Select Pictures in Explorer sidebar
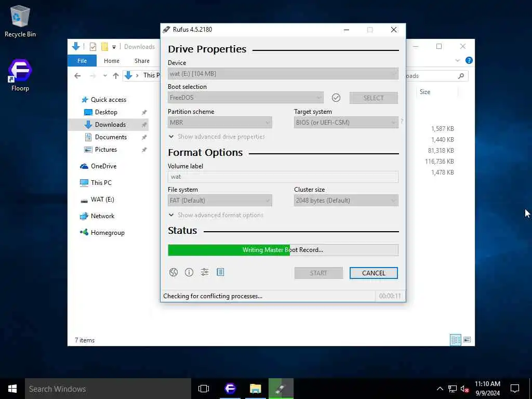This screenshot has height=399, width=532. coord(100,150)
